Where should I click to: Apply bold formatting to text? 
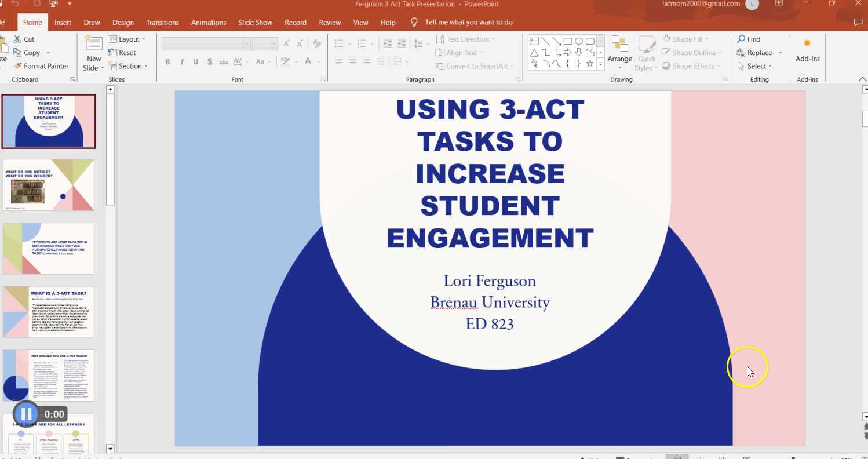pyautogui.click(x=167, y=61)
